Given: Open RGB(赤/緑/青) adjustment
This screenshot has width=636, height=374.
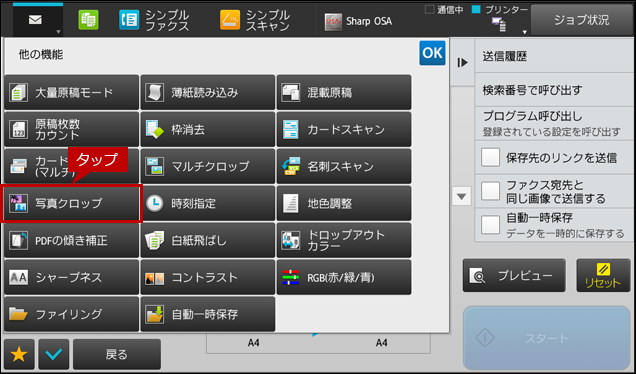Looking at the screenshot, I should pyautogui.click(x=344, y=277).
